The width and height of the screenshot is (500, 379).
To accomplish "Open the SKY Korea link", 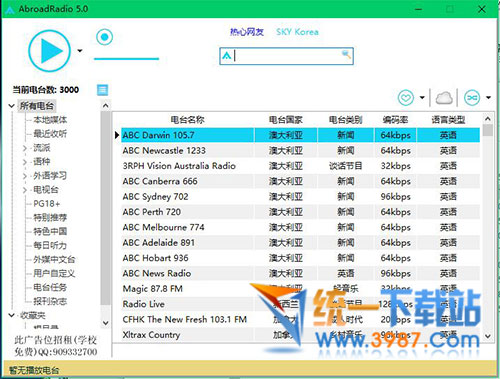I will point(297,32).
